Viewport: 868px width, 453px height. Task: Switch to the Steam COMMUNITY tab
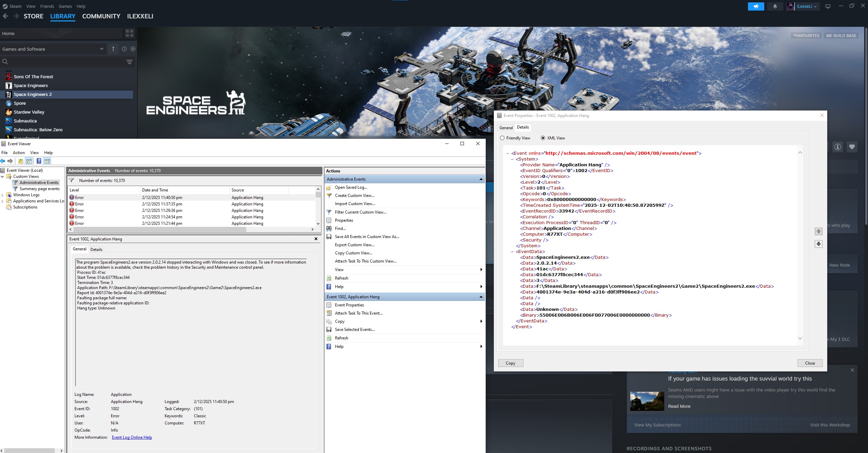101,16
